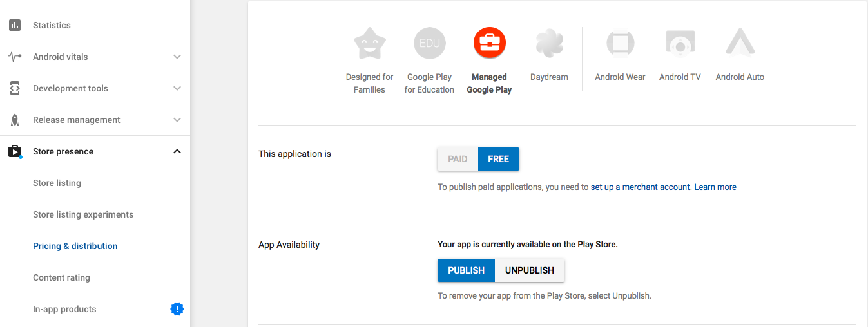Click the Managed Google Play briefcase icon

pyautogui.click(x=489, y=44)
